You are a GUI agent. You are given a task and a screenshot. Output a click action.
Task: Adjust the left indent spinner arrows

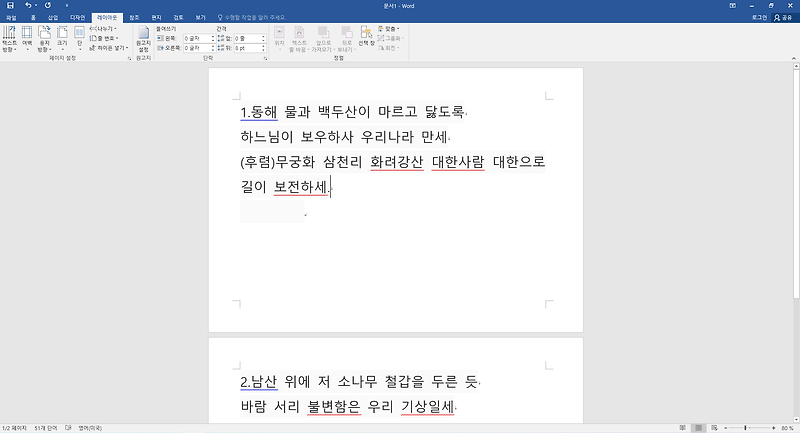point(213,38)
